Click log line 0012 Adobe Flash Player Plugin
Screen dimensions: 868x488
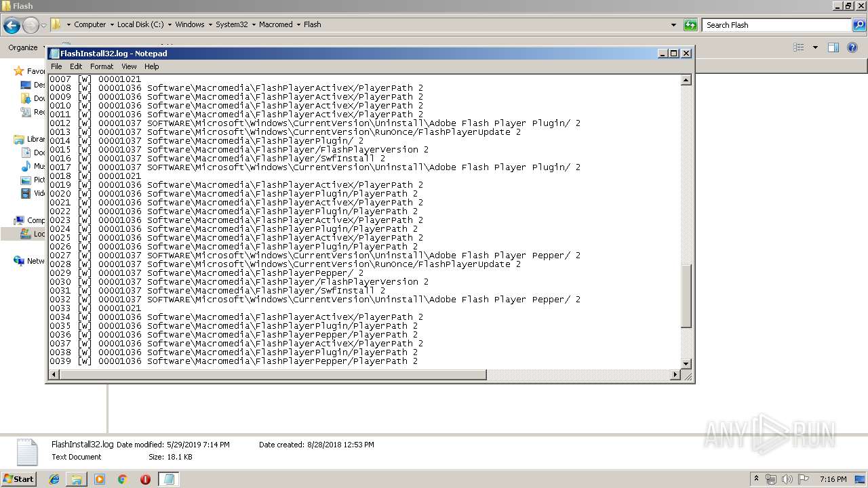315,123
